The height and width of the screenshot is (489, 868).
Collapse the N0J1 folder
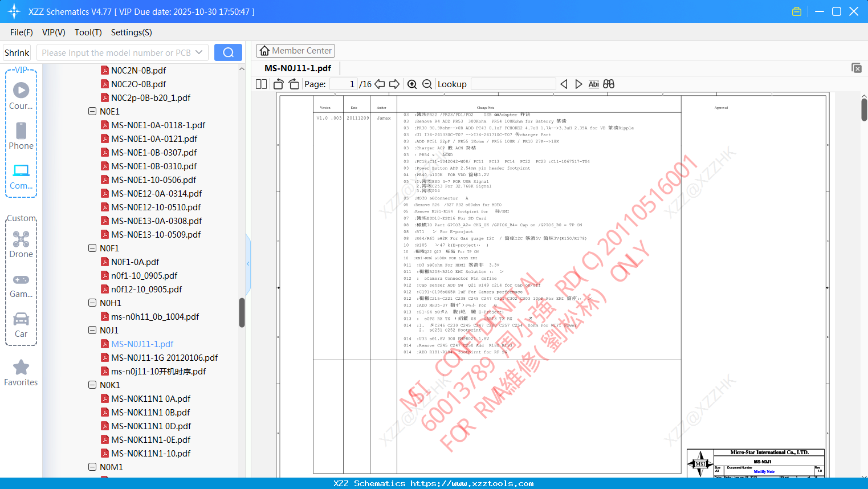click(92, 331)
